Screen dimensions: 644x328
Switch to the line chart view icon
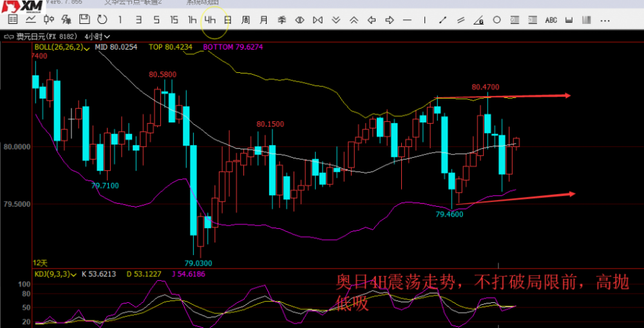(x=31, y=19)
